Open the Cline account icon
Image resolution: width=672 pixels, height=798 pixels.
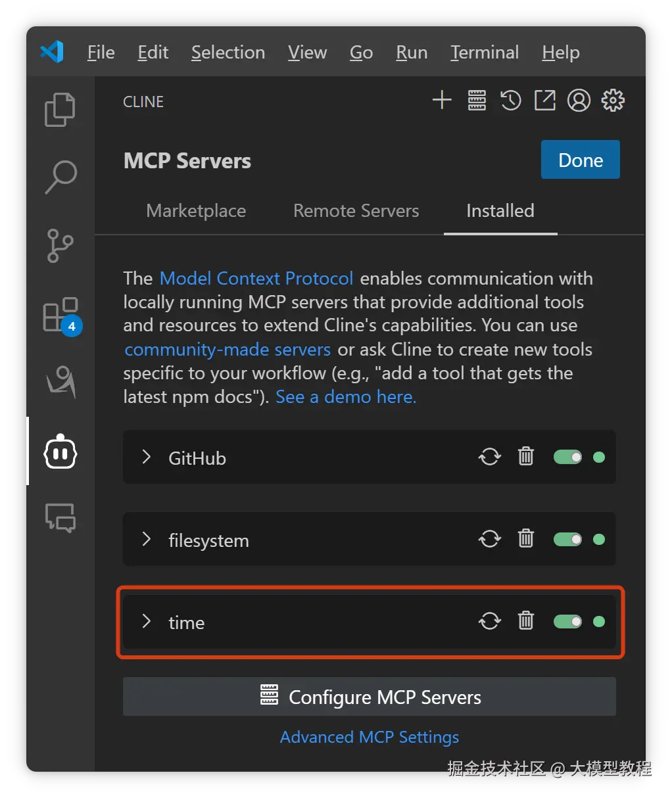[579, 101]
